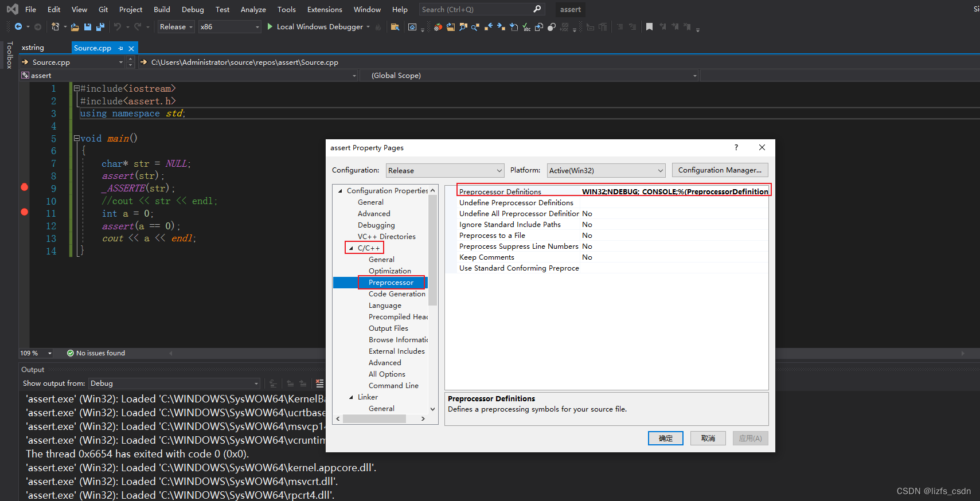This screenshot has width=980, height=501.
Task: Collapse the #include block at line 1
Action: tap(76, 88)
